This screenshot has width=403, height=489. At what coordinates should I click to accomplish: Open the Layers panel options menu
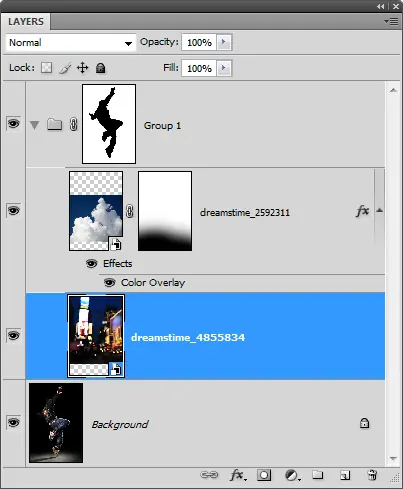[x=391, y=22]
